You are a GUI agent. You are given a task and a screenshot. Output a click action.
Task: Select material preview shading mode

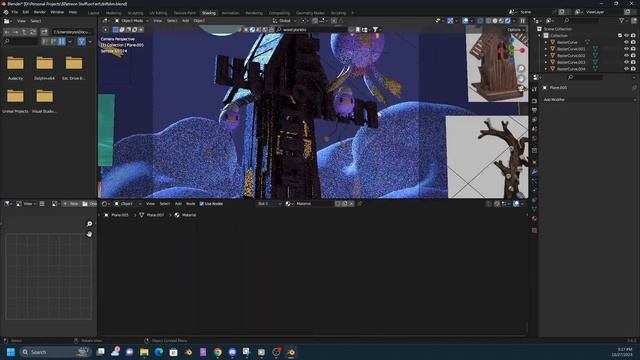click(x=501, y=20)
